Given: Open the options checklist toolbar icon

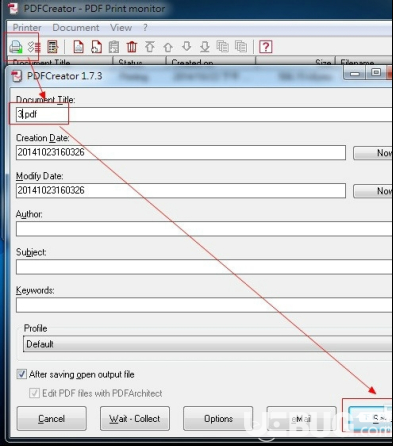Looking at the screenshot, I should pos(34,47).
